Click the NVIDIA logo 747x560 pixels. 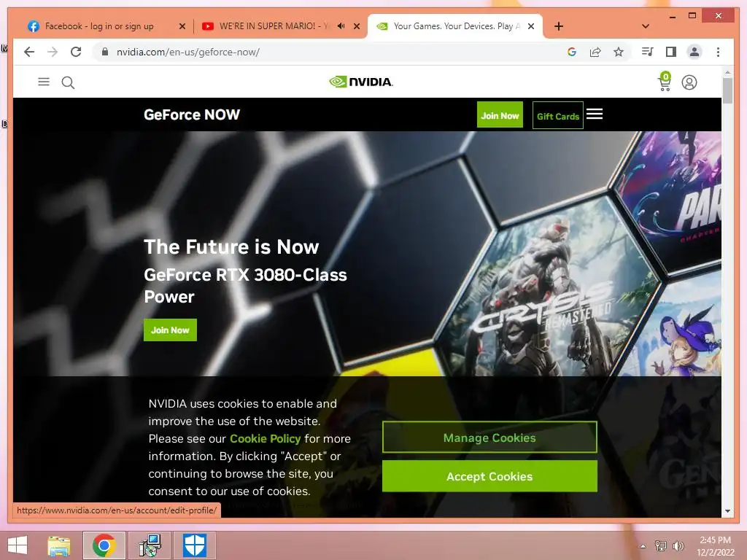pos(360,82)
